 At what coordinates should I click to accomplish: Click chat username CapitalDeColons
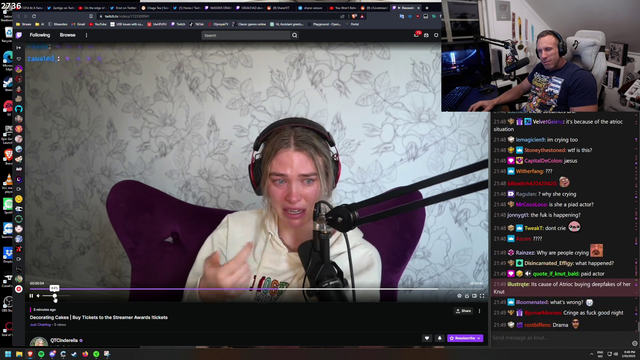coord(543,161)
